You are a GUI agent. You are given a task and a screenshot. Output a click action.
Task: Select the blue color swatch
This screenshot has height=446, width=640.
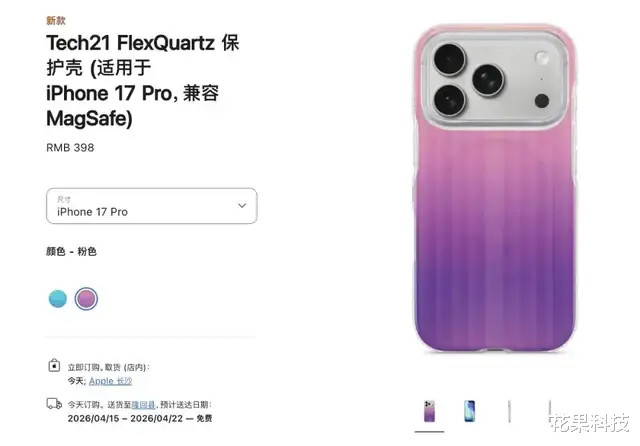click(58, 299)
